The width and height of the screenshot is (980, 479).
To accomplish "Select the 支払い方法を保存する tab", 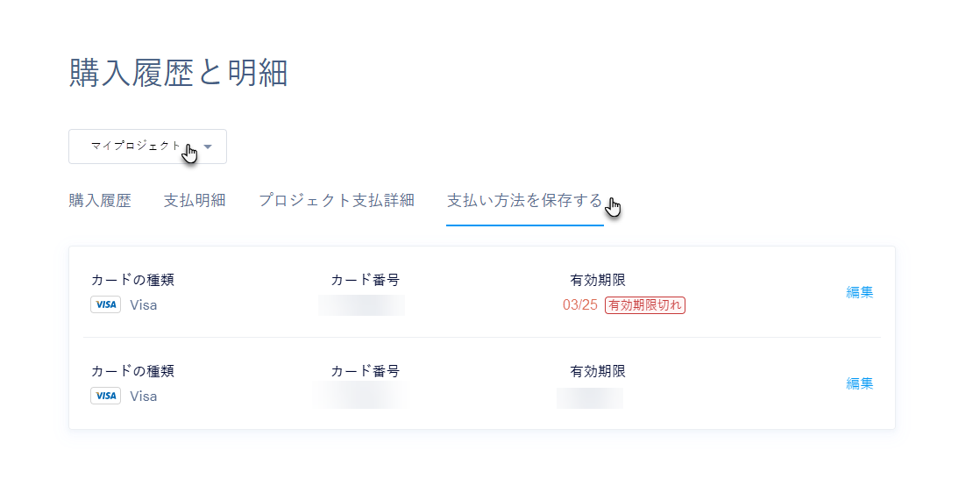I will 524,201.
